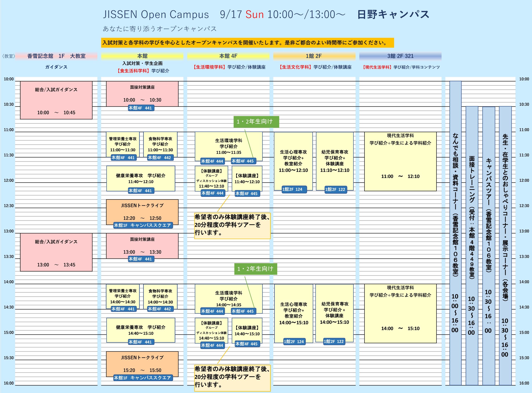Click the 先生・在学生とのおしゃべりコーナー vertical bar
Viewport: 532px width, 393px height.
click(x=505, y=246)
